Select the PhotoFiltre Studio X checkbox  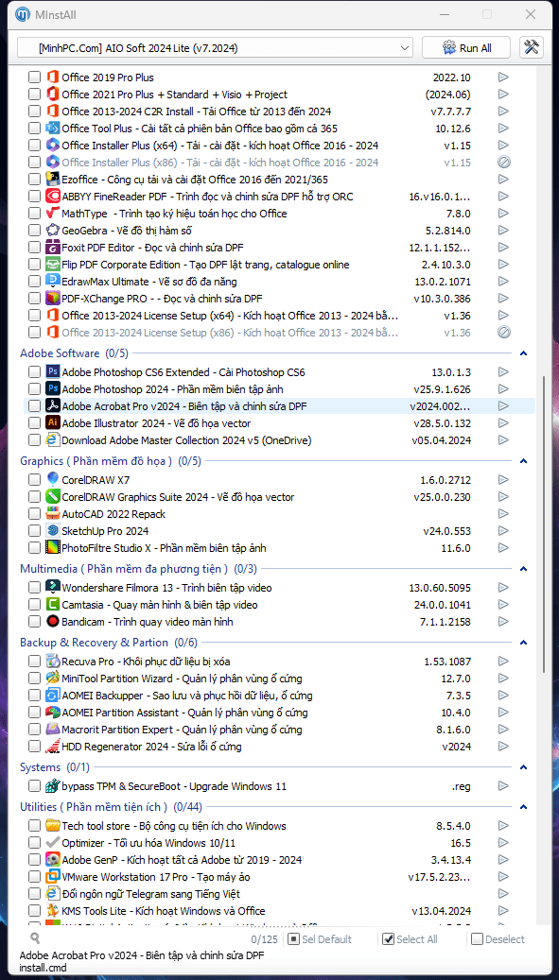(35, 548)
